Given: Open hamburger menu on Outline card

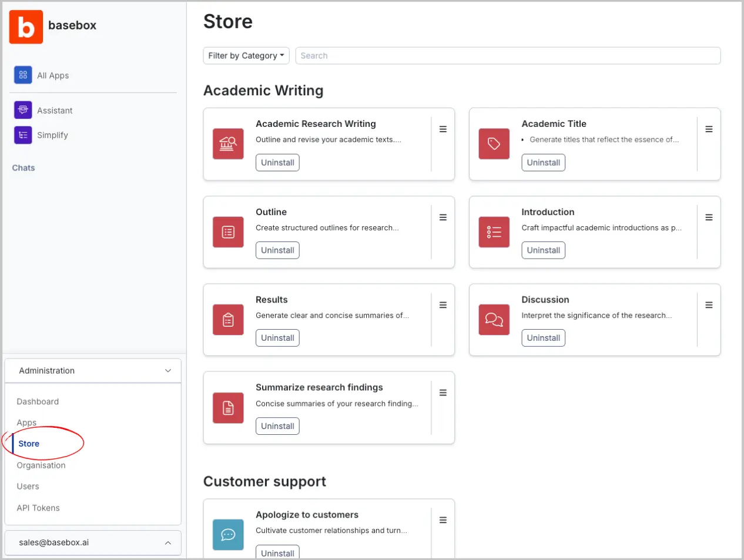Looking at the screenshot, I should click(x=443, y=217).
